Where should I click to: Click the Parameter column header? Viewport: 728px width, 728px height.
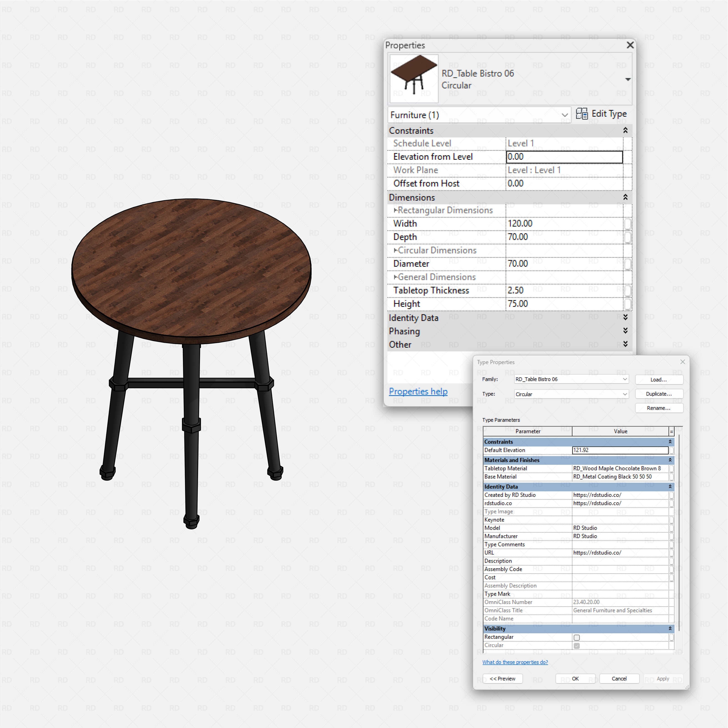point(528,431)
